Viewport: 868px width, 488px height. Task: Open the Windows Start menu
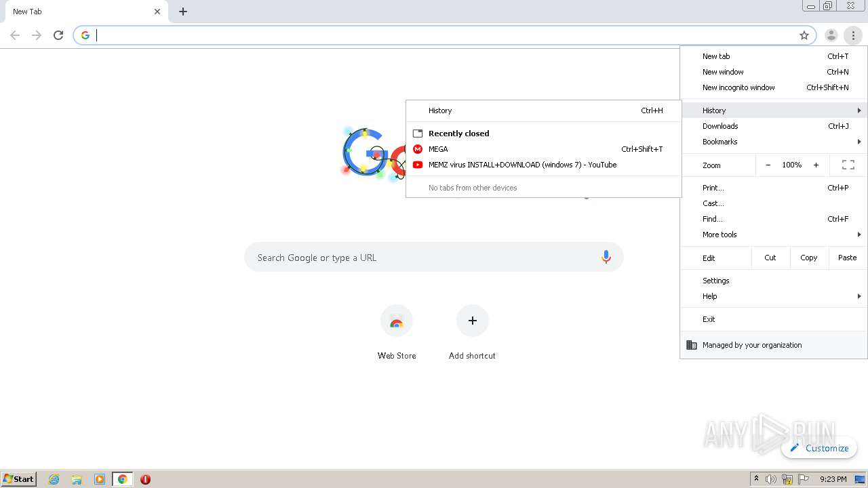[19, 479]
